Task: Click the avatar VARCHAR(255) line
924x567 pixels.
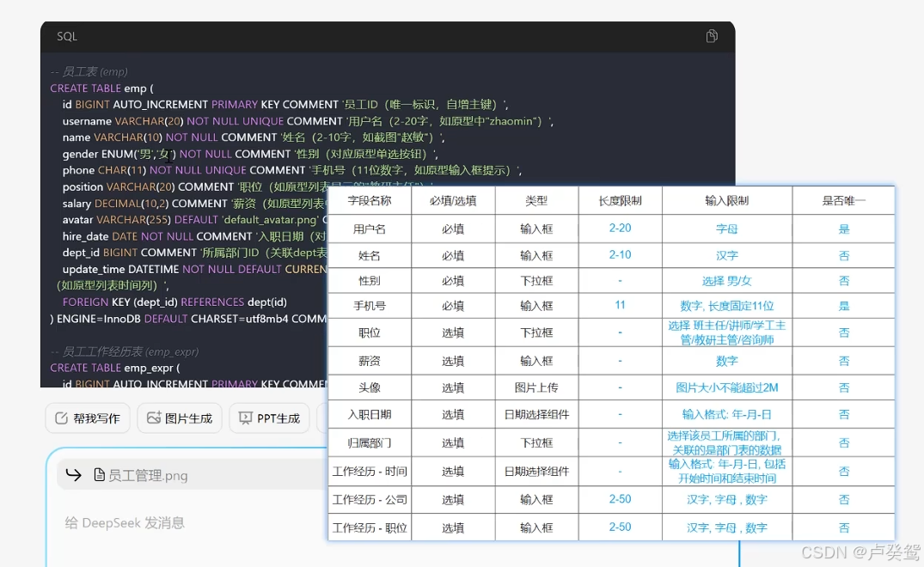Action: pos(195,220)
